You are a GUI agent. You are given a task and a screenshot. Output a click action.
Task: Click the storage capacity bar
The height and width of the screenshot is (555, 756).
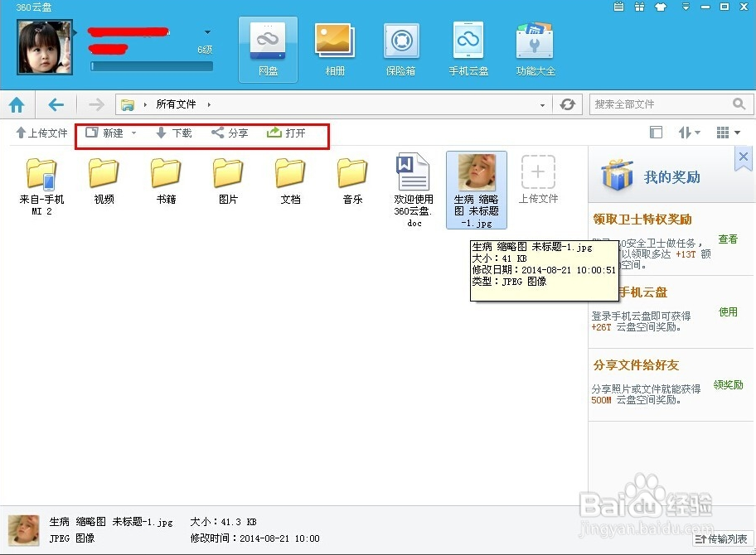click(x=152, y=66)
